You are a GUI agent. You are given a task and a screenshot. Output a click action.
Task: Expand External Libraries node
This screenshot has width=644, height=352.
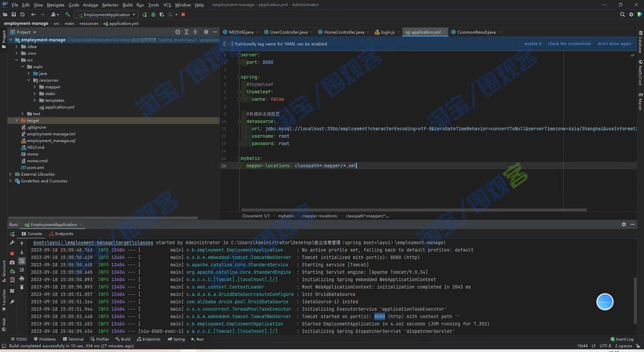click(x=10, y=174)
